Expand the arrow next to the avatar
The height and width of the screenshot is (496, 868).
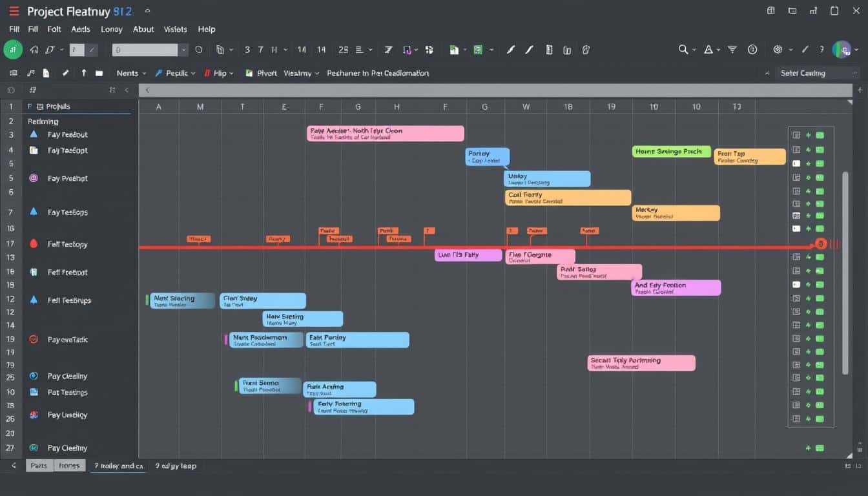[856, 50]
